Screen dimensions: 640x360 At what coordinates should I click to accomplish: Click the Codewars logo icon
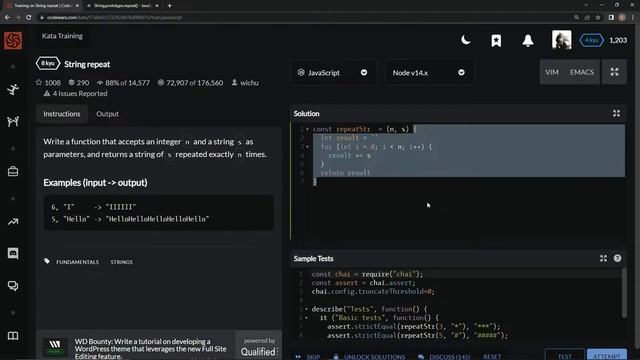click(x=13, y=40)
